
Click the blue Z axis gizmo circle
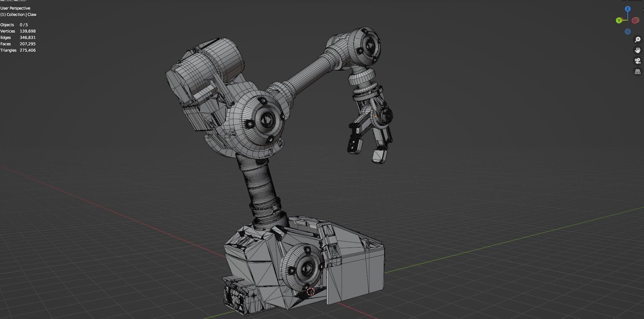coord(628,9)
